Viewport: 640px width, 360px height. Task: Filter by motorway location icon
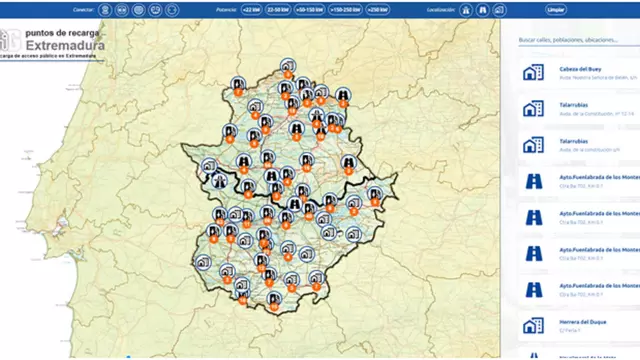(466, 10)
